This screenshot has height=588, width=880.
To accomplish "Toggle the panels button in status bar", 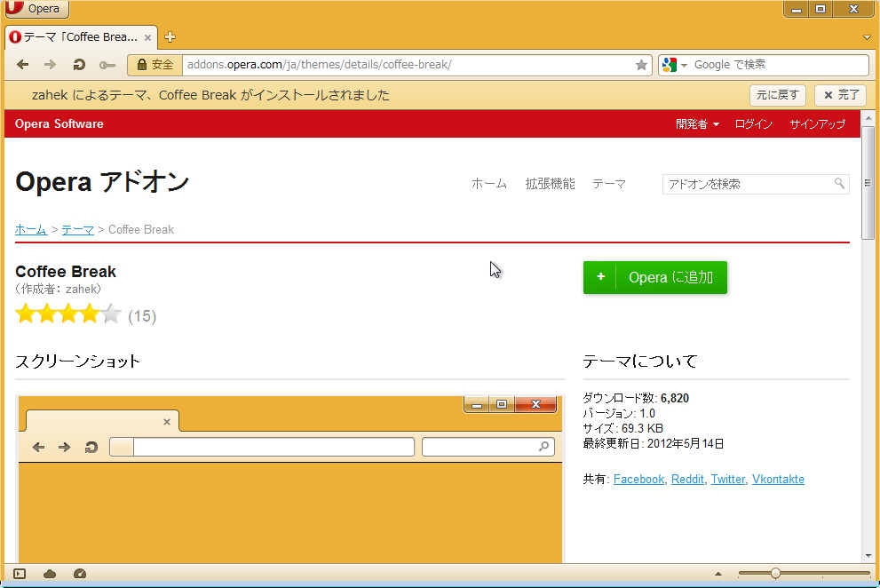I will (20, 574).
